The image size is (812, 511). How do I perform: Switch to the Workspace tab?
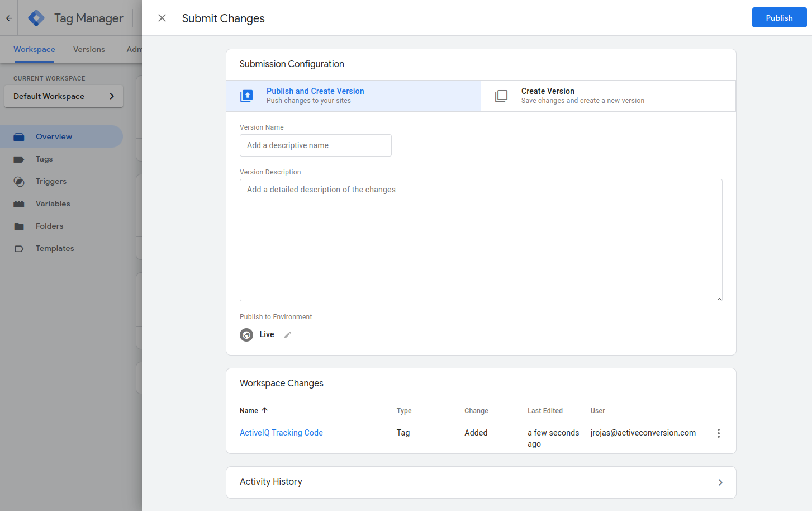coord(34,49)
